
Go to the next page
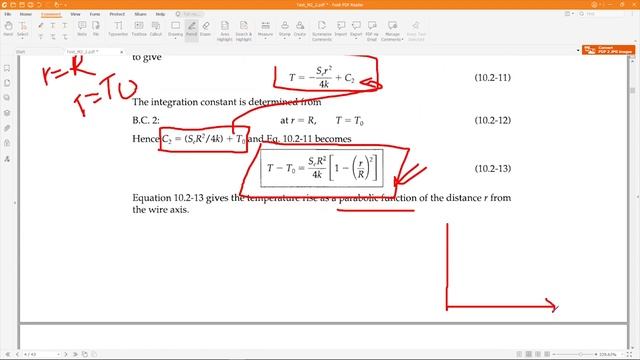(x=66, y=354)
